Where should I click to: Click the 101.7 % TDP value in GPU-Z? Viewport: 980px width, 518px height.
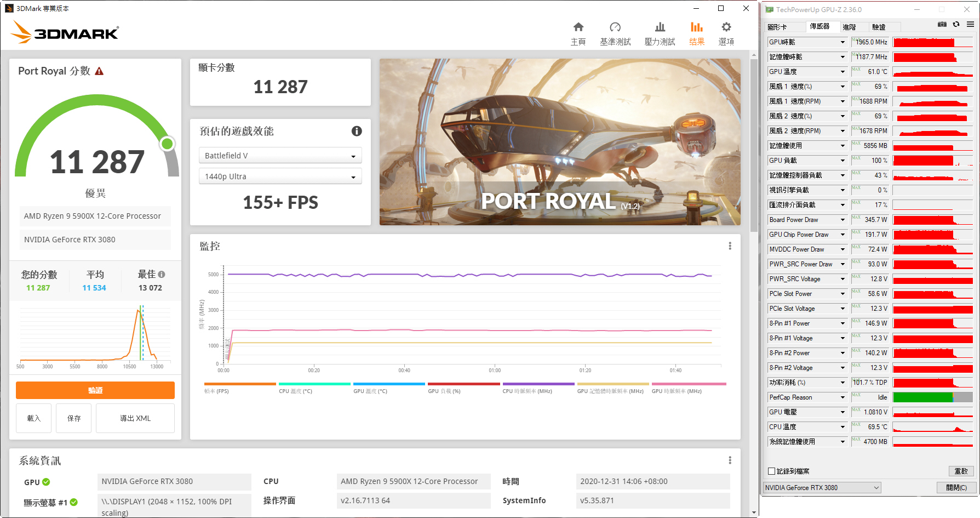pos(870,383)
